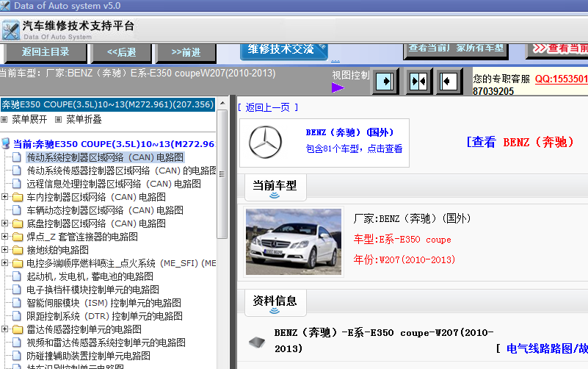Viewport: 588px width, 369px height.
Task: Select 远程信息处理控制器区域网络 (CAN) 电路图
Action: 114,184
